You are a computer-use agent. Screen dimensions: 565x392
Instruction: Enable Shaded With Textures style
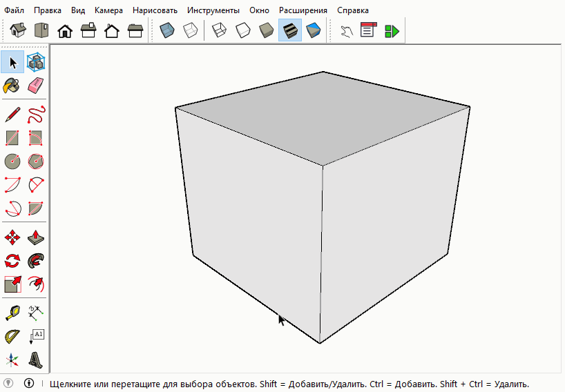point(290,30)
